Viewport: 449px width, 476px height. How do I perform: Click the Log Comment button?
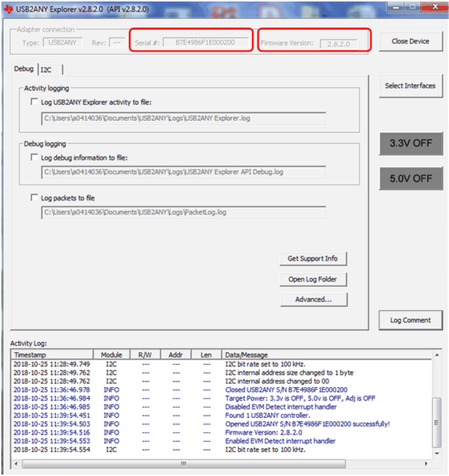point(411,320)
